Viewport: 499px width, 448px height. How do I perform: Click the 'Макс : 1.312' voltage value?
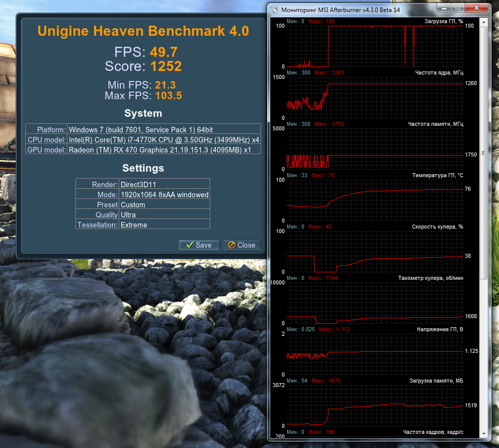(x=334, y=329)
